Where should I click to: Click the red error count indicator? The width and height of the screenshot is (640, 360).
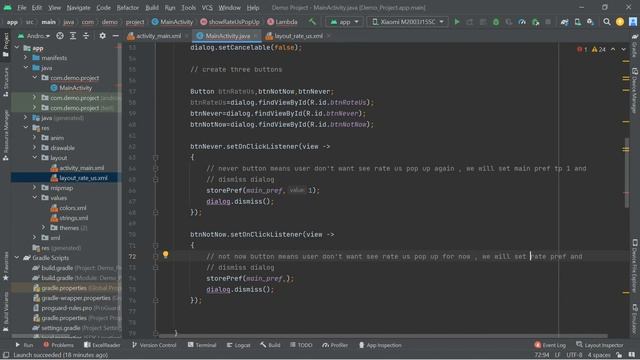click(x=582, y=49)
